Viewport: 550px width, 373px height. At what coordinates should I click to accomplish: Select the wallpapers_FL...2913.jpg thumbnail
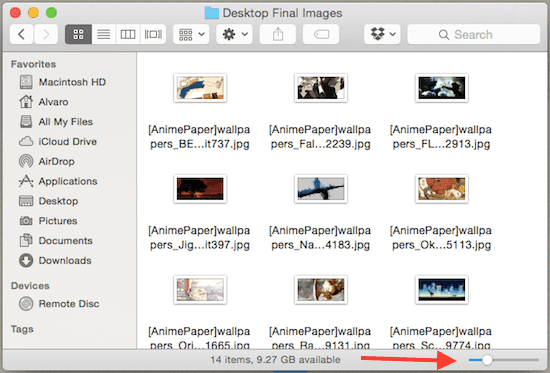pos(442,88)
